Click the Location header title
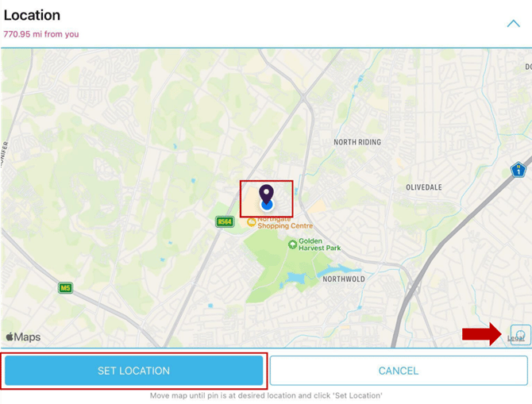This screenshot has width=532, height=404. click(32, 15)
